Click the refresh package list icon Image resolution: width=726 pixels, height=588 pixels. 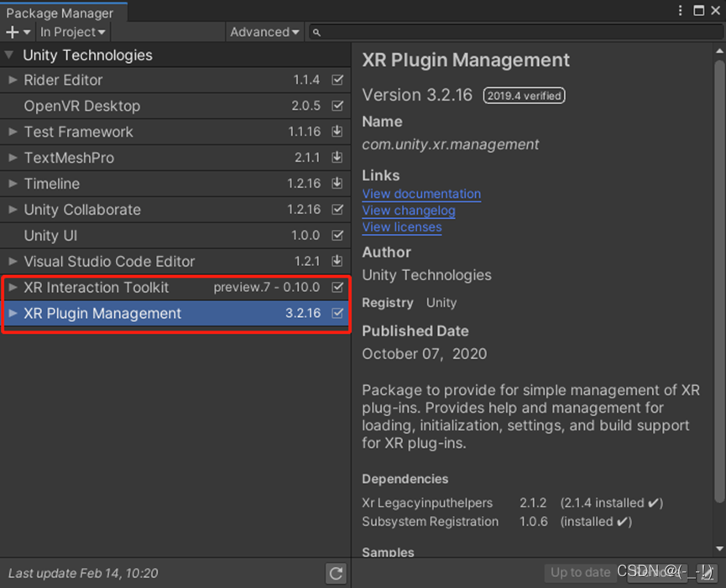337,574
